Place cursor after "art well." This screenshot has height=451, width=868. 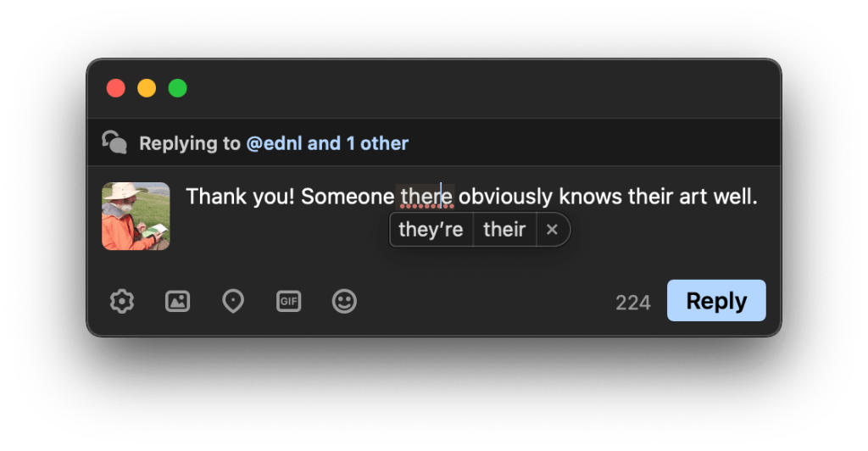point(758,197)
